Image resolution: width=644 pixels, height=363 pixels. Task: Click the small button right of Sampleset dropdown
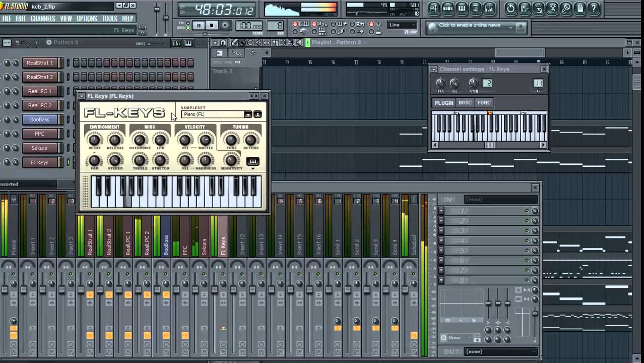tap(257, 114)
